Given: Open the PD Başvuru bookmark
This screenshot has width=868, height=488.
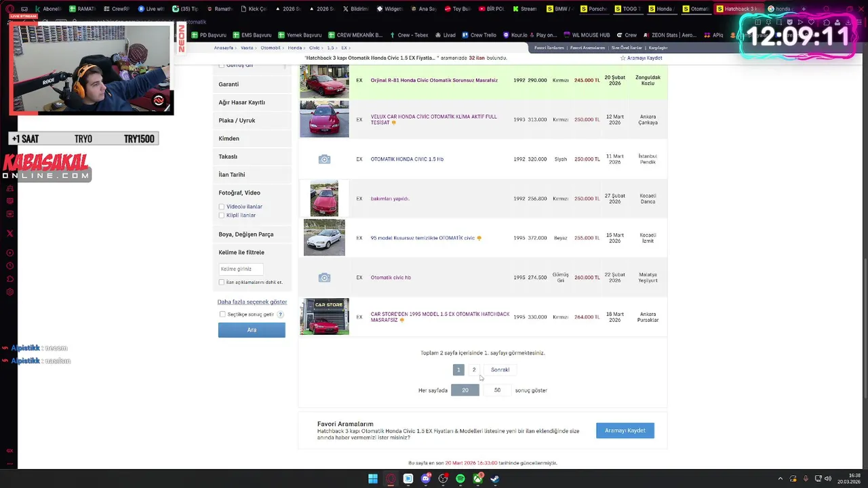Looking at the screenshot, I should click(x=209, y=35).
